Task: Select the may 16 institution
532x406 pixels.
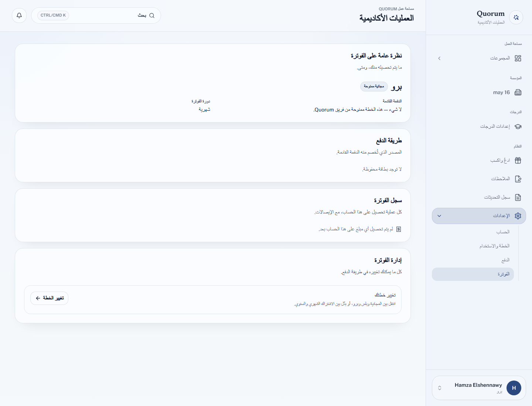Action: pos(479,92)
